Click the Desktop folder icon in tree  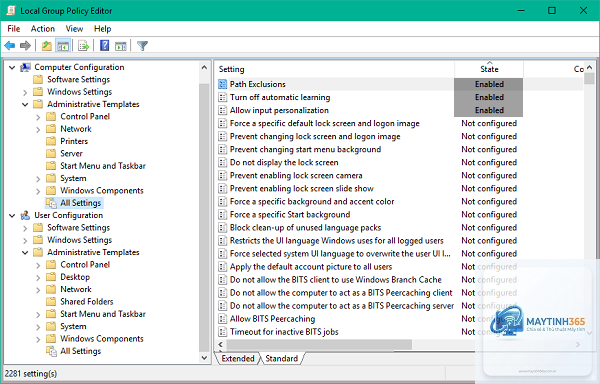[51, 277]
